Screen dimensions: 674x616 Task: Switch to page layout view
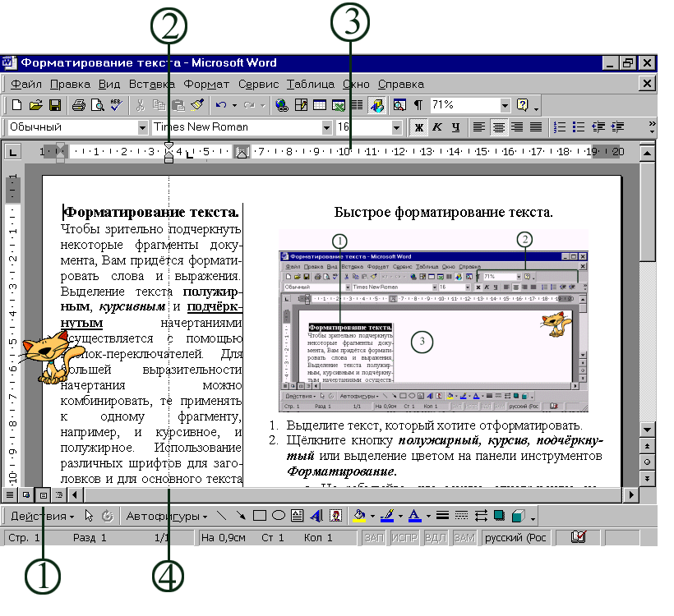click(x=43, y=495)
